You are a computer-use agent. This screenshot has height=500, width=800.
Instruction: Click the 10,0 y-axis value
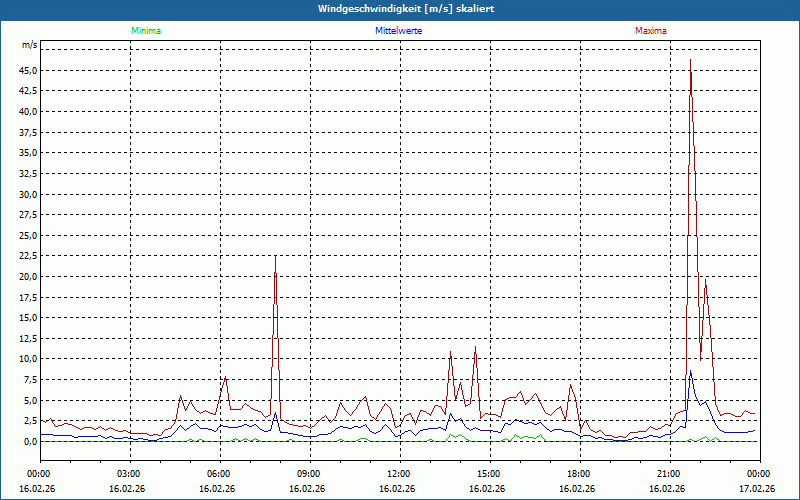click(x=28, y=359)
